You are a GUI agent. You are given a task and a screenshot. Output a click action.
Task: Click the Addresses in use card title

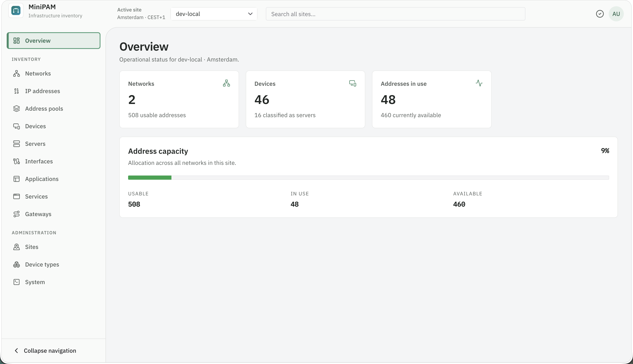403,84
